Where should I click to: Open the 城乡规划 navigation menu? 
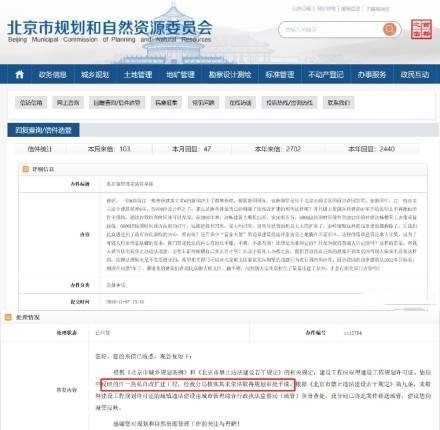click(95, 74)
